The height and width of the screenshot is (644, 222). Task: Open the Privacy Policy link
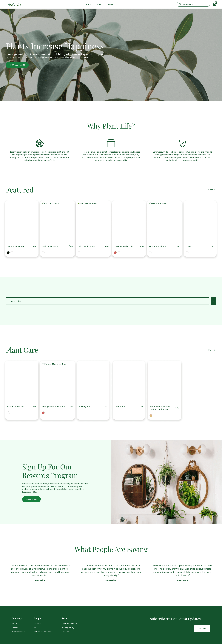68,627
